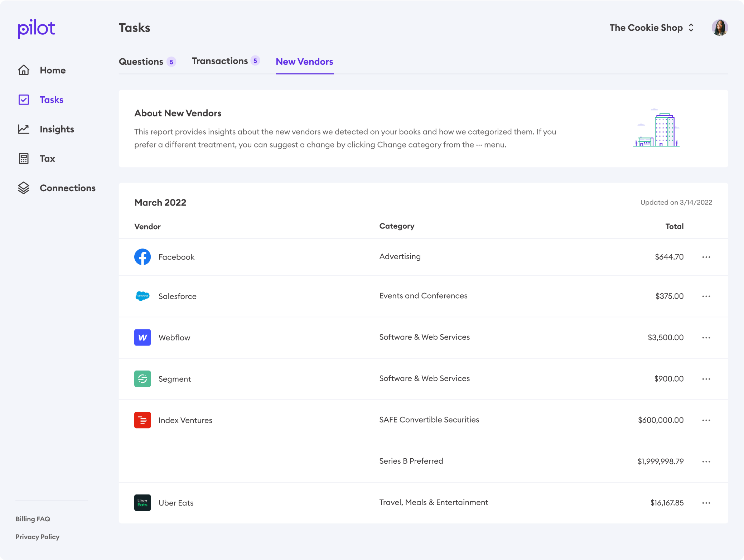Open the more menu for Salesforce row
Screen dimensions: 744x560
(706, 296)
